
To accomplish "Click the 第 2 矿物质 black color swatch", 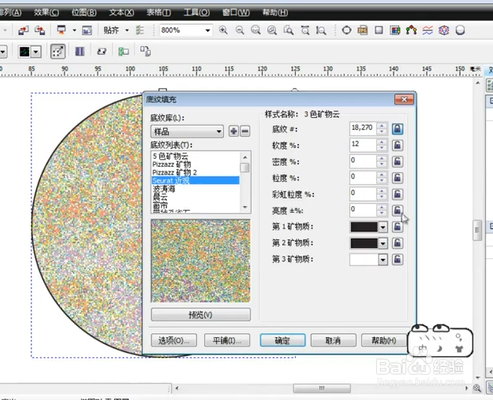I will [x=364, y=243].
